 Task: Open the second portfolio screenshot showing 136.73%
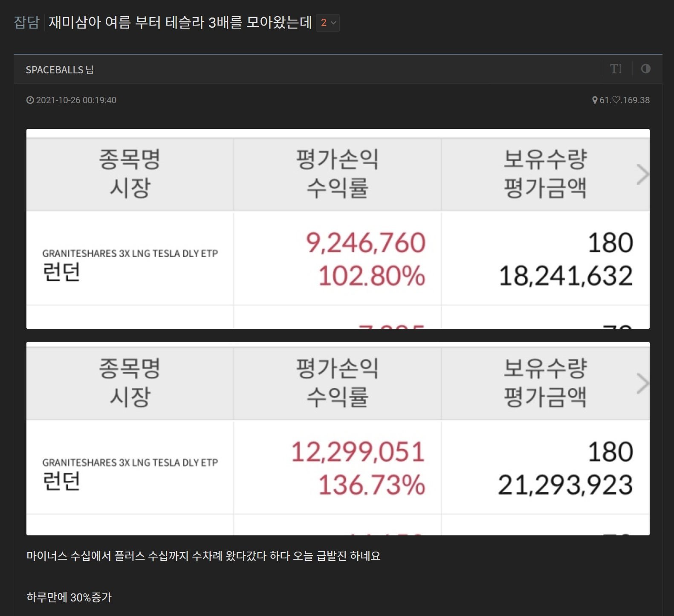click(x=338, y=438)
